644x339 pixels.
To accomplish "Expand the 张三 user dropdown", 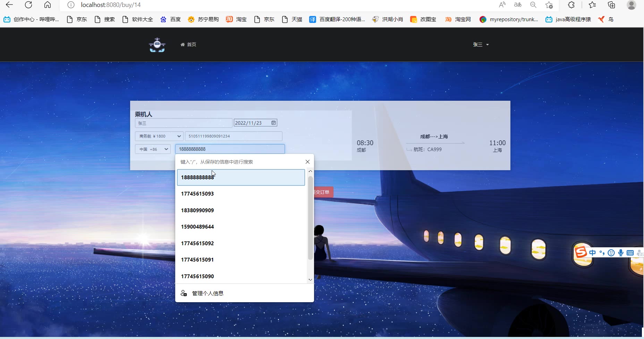I will (x=481, y=44).
